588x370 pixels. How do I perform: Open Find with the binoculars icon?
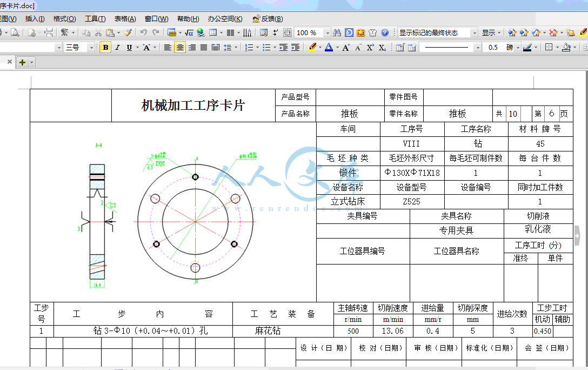(x=337, y=32)
